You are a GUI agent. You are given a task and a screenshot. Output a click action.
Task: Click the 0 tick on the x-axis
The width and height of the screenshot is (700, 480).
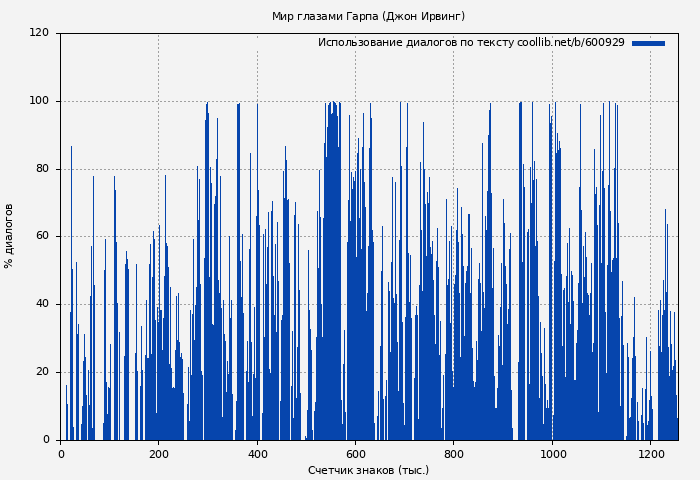(61, 454)
